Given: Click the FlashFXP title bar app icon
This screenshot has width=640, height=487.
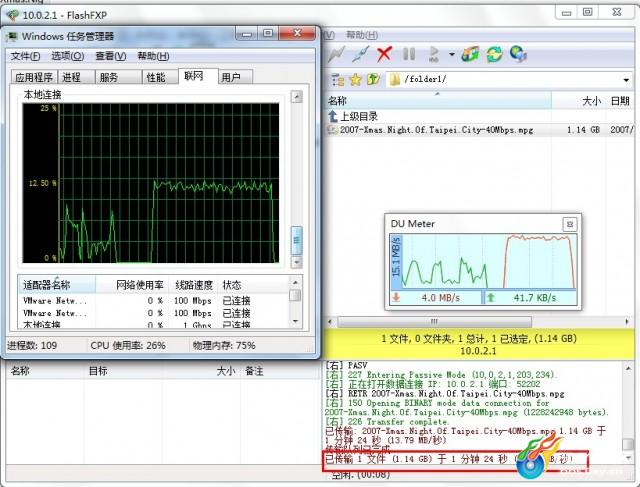Looking at the screenshot, I should [x=12, y=16].
